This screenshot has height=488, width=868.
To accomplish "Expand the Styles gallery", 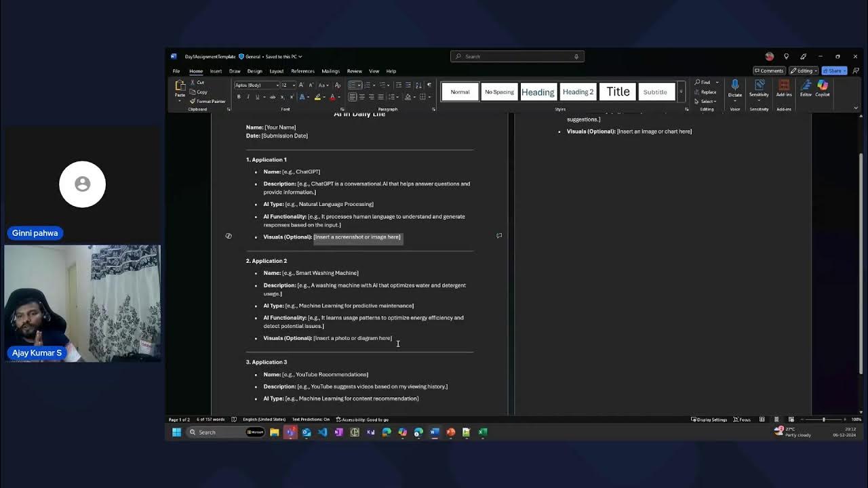I will coord(681,92).
